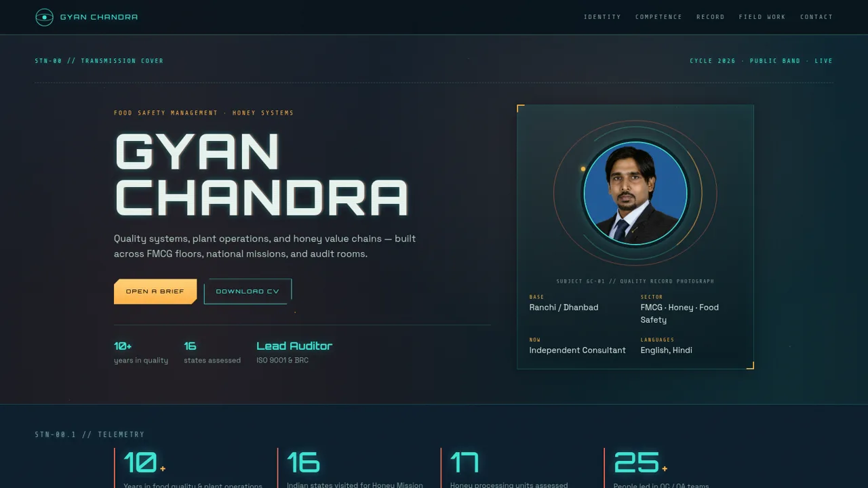Screen dimensions: 868x488
Task: Go to the Competence section
Action: point(658,17)
